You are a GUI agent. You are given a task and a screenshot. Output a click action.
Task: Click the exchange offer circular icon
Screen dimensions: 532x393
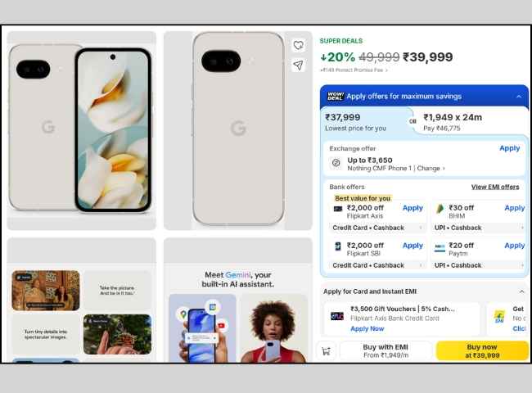coord(336,163)
